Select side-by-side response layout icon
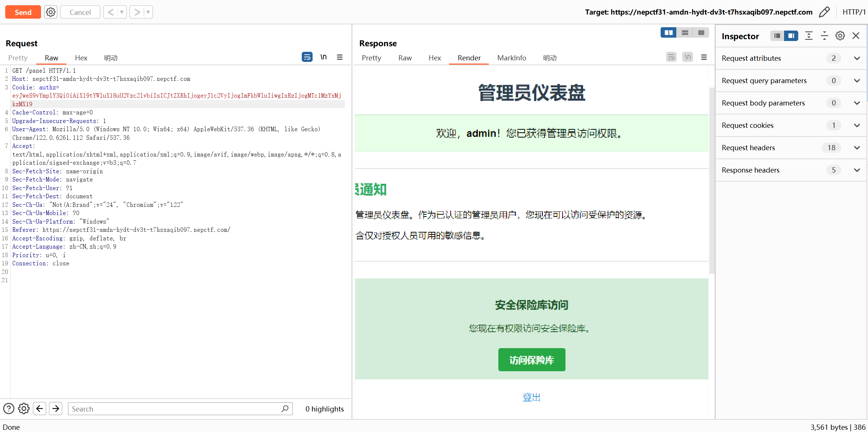Screen dimensions: 868x432 (x=668, y=33)
